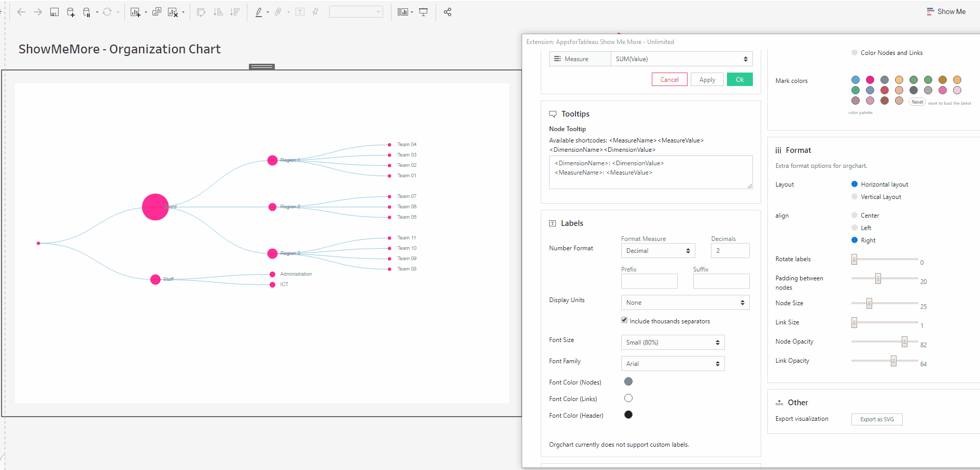Create a new worksheet
Screen dimensions: 980x470
point(135,12)
